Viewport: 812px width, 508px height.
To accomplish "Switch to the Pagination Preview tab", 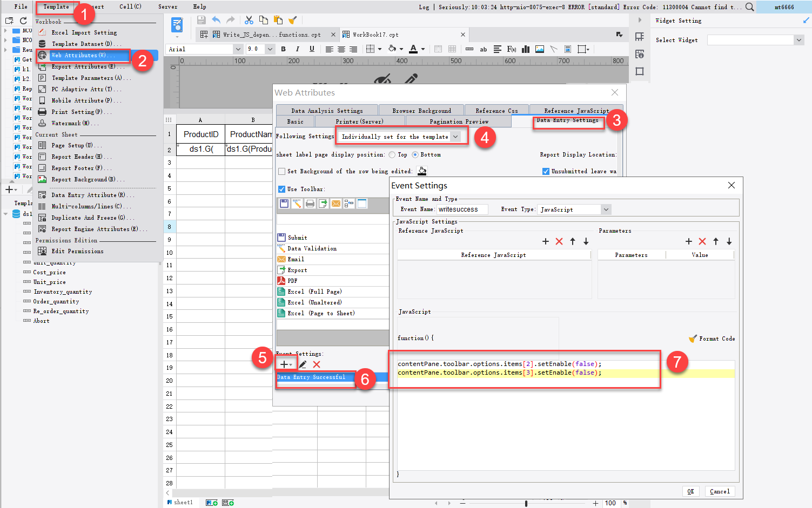I will coord(458,121).
